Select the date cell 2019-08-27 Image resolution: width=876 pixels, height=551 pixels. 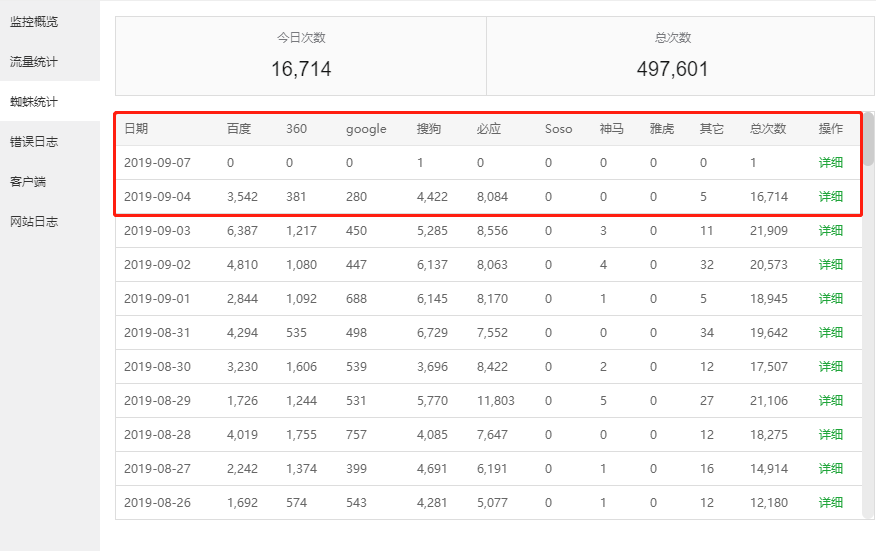[x=157, y=469]
